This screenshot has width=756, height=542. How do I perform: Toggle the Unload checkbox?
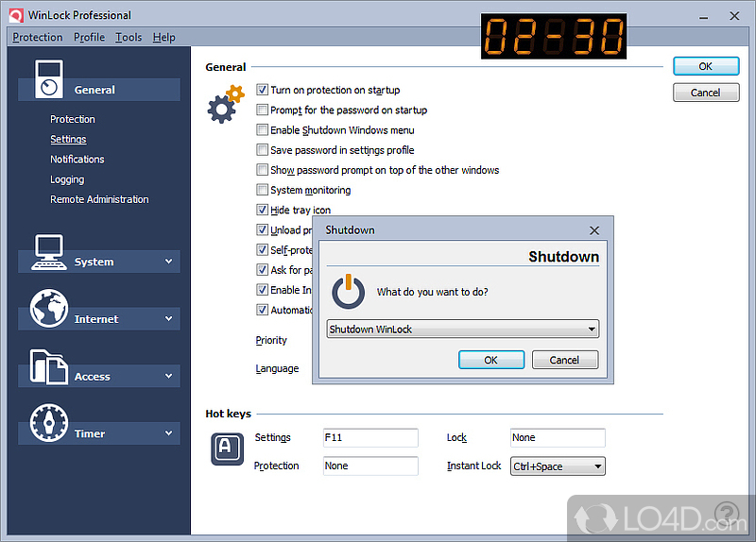pos(262,229)
